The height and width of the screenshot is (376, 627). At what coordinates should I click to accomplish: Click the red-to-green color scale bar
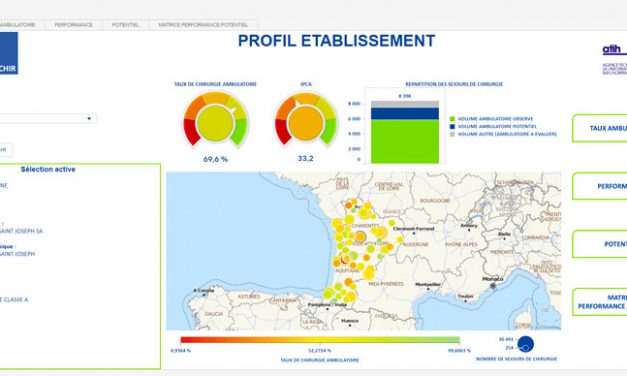(x=320, y=340)
